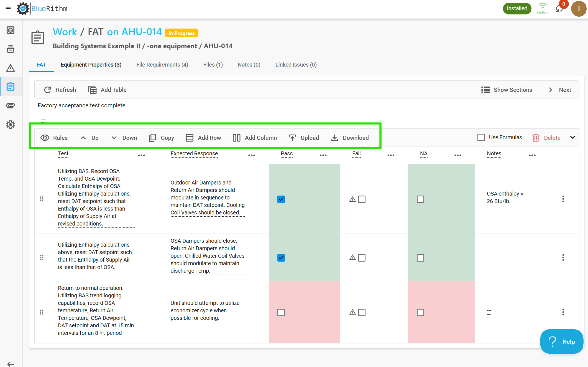Collapse sidebar with the back arrow
The height and width of the screenshot is (367, 588).
click(11, 364)
